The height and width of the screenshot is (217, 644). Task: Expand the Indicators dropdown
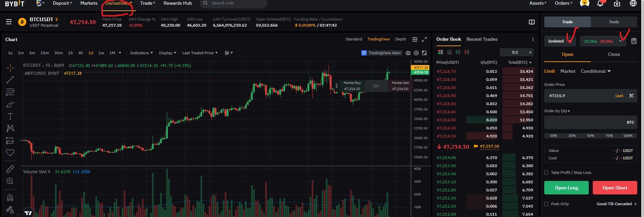[141, 53]
